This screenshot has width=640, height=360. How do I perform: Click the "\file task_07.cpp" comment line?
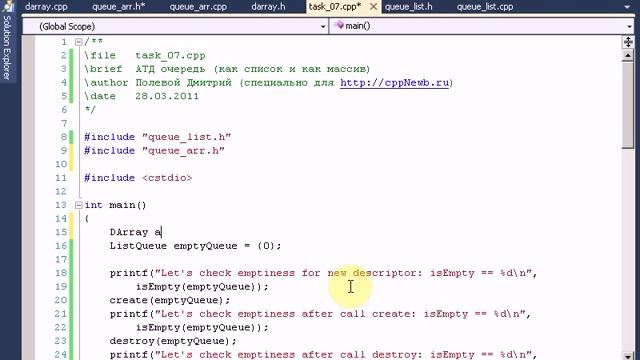pyautogui.click(x=145, y=56)
